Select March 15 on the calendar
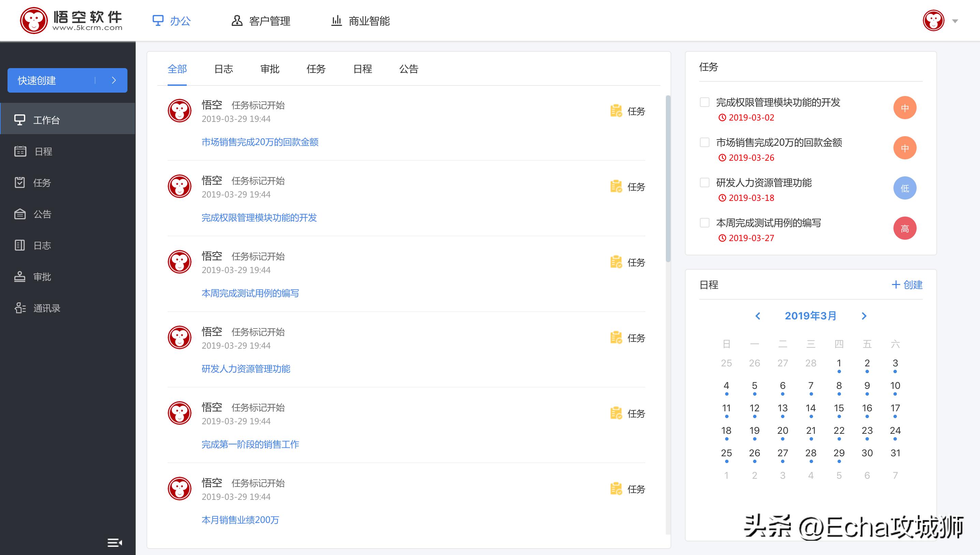This screenshot has height=555, width=980. [839, 408]
